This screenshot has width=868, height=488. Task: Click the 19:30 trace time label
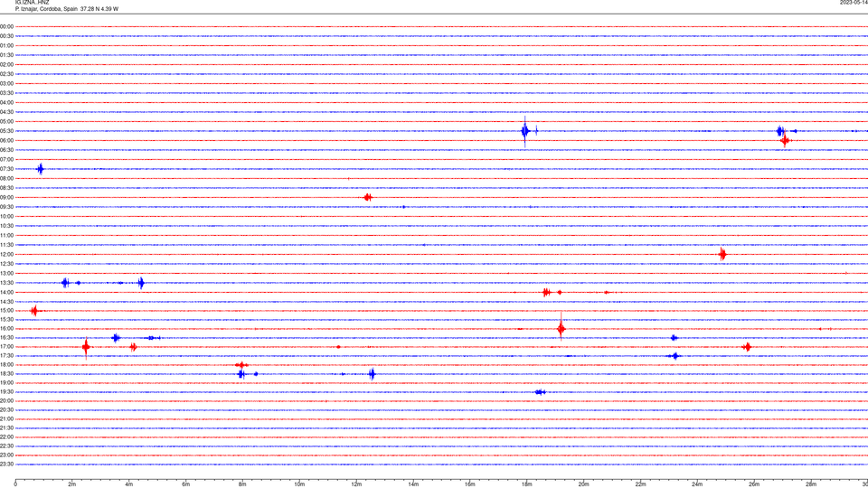6,391
